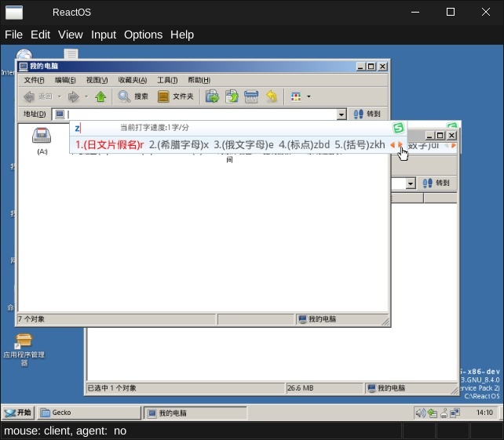Choose candidate 3.(俄文字母)e
This screenshot has height=440, width=504.
pos(243,145)
